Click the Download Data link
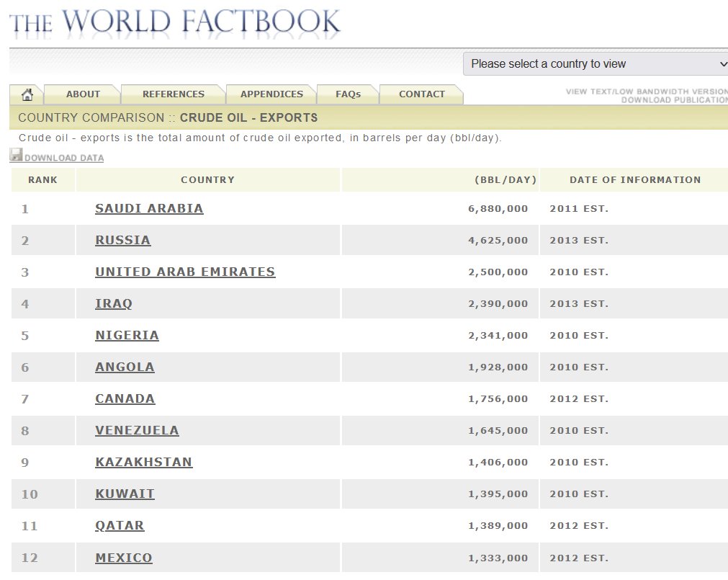728x580 pixels. click(x=64, y=158)
